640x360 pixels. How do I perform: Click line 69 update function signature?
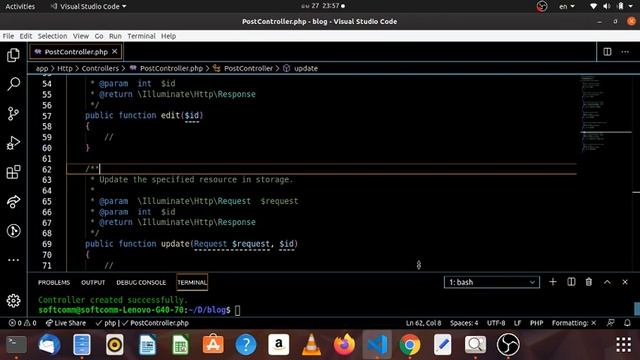pos(191,244)
